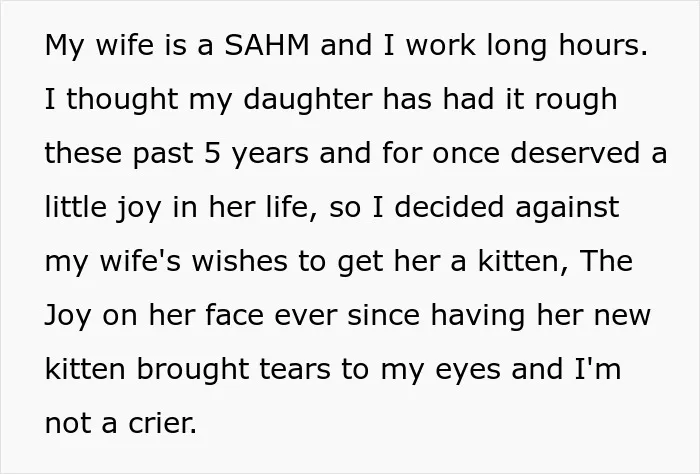Click the word "wishes" in fifth line
This screenshot has height=474, width=700.
pos(240,261)
